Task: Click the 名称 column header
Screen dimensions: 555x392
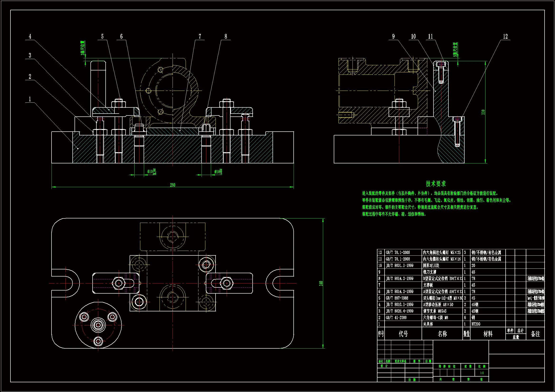Action: [442, 334]
